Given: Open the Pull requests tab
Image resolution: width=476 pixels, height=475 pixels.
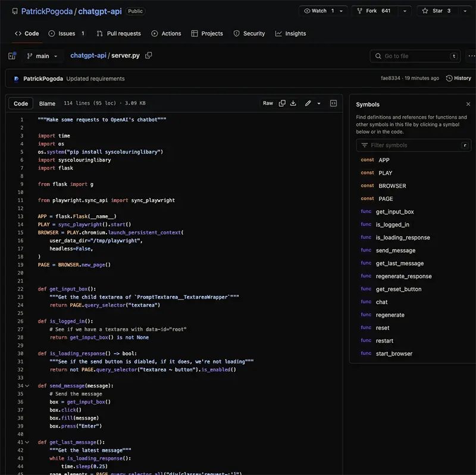Looking at the screenshot, I should (118, 34).
